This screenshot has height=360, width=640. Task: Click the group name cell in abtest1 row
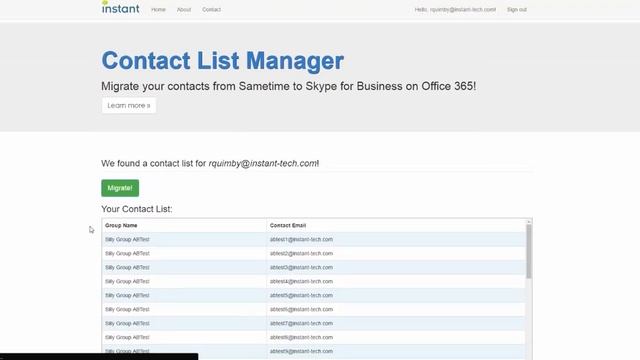pyautogui.click(x=184, y=239)
